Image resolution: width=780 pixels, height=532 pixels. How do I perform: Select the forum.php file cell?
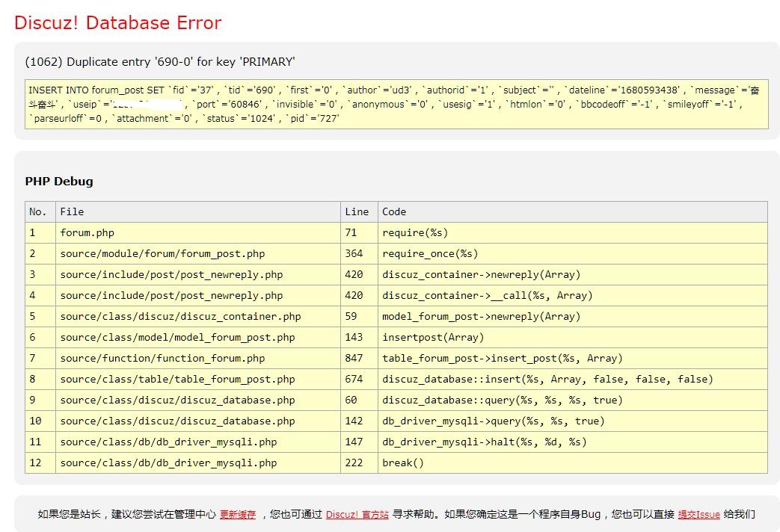point(198,232)
